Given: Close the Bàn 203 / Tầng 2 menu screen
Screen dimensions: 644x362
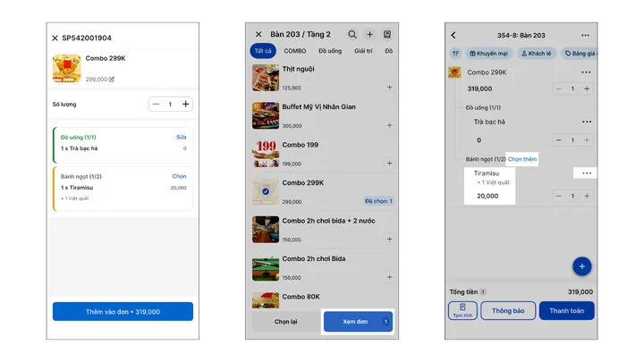Looking at the screenshot, I should coord(258,35).
